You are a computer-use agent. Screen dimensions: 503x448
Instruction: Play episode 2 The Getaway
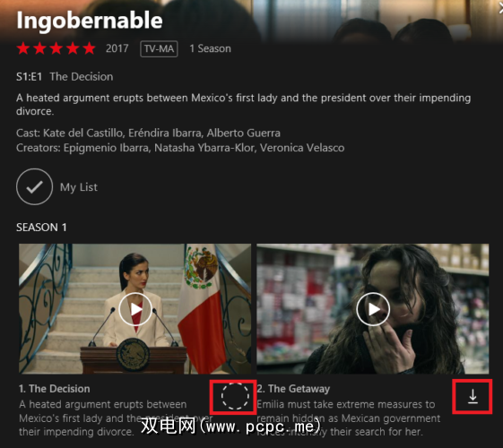click(x=373, y=309)
